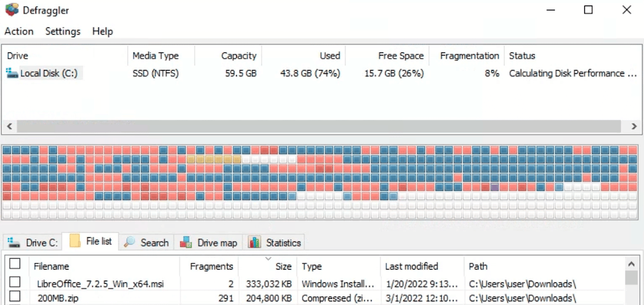The image size is (644, 305).
Task: Check the 200MB.zip file checkbox
Action: (x=15, y=298)
